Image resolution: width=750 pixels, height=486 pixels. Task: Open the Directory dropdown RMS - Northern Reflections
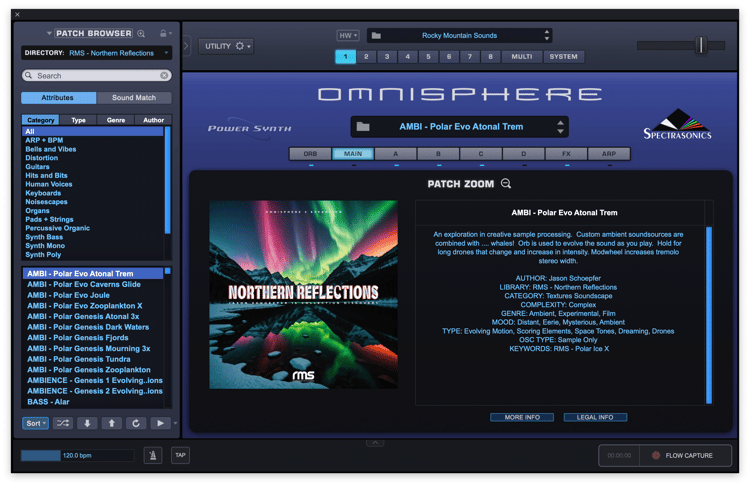97,53
